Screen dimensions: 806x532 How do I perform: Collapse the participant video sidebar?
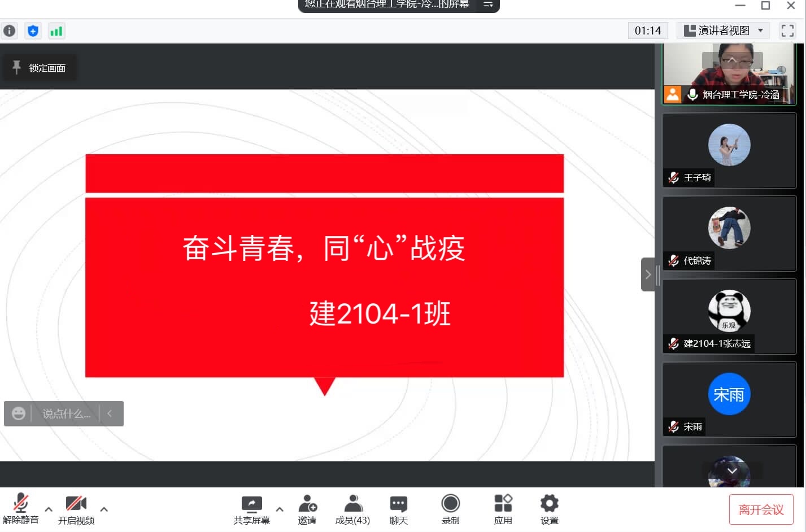point(648,274)
